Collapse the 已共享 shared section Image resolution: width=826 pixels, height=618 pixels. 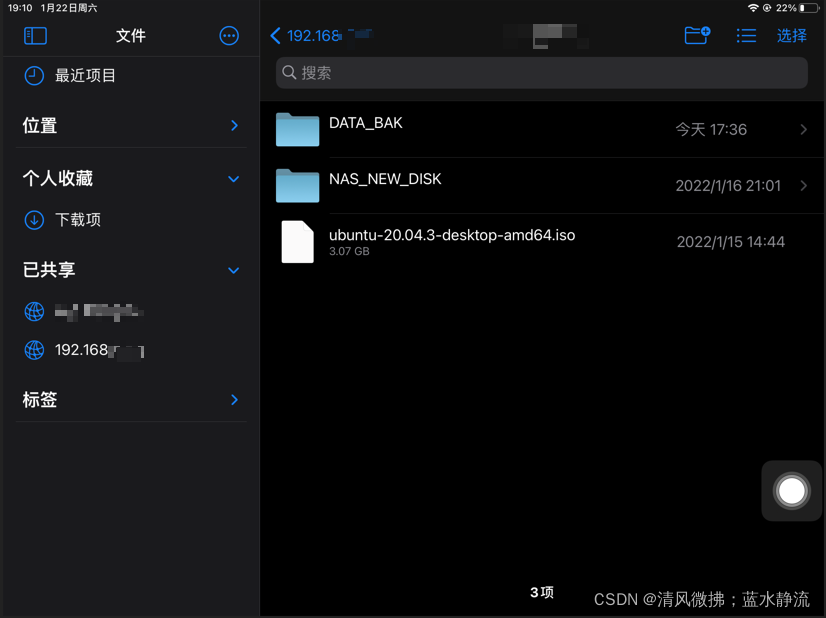233,270
